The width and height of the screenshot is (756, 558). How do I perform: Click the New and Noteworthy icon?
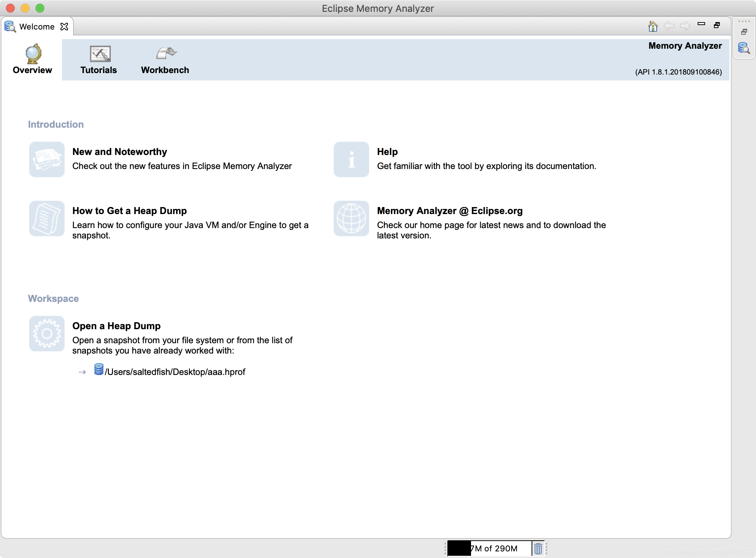tap(47, 159)
